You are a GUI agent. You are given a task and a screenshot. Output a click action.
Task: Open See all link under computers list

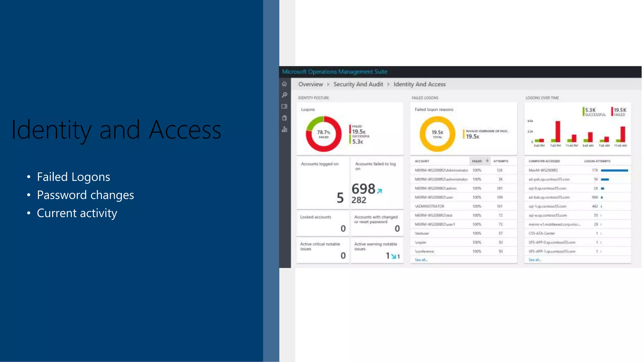535,260
